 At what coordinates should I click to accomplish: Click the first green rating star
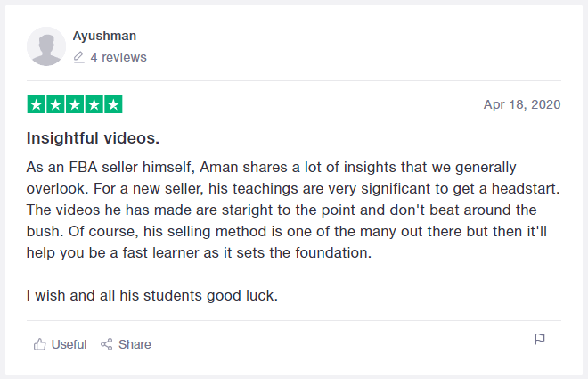(37, 104)
